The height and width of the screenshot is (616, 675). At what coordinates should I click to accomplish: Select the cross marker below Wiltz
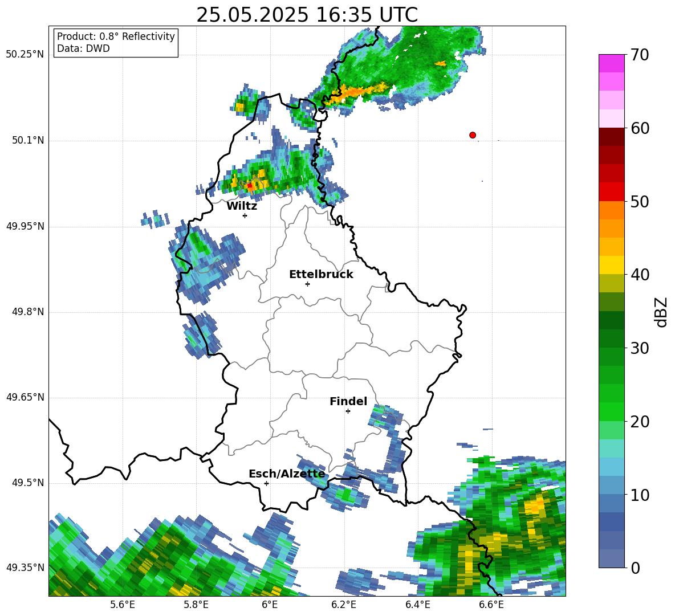click(245, 215)
